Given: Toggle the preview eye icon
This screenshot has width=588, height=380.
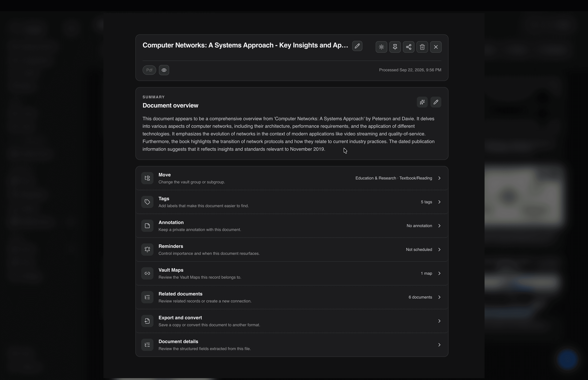Looking at the screenshot, I should 164,70.
